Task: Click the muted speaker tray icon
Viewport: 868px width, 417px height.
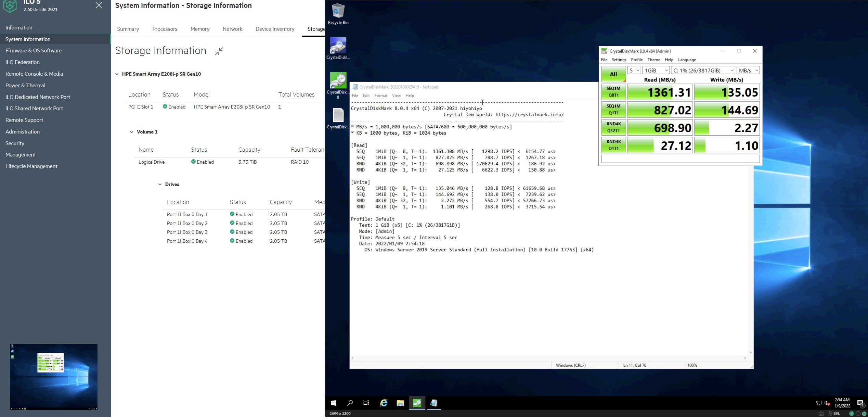Action: coord(827,403)
